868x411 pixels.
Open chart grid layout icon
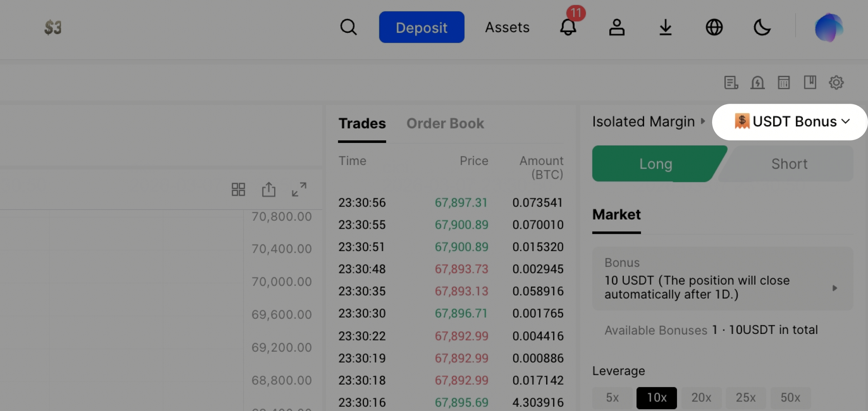tap(238, 189)
